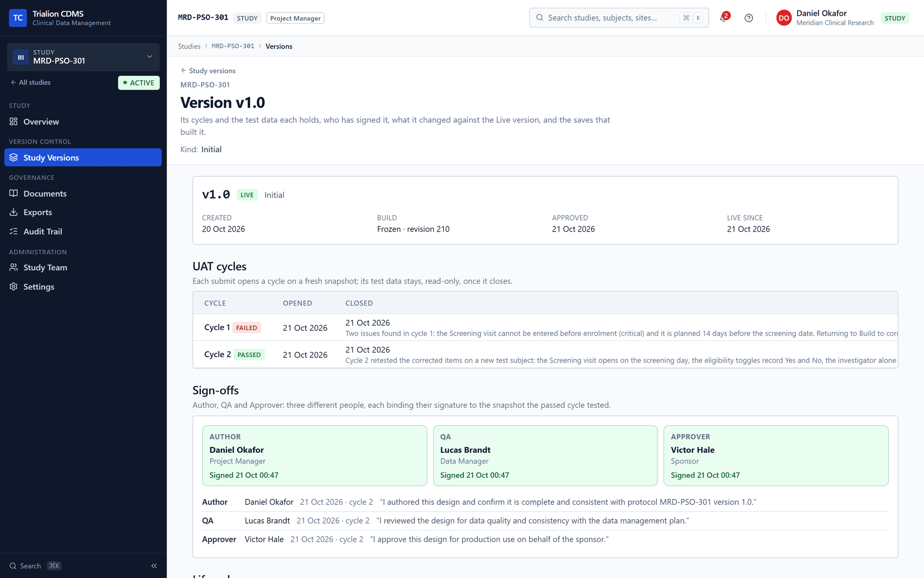Go back via All studies link
This screenshot has width=924, height=578.
click(x=30, y=82)
